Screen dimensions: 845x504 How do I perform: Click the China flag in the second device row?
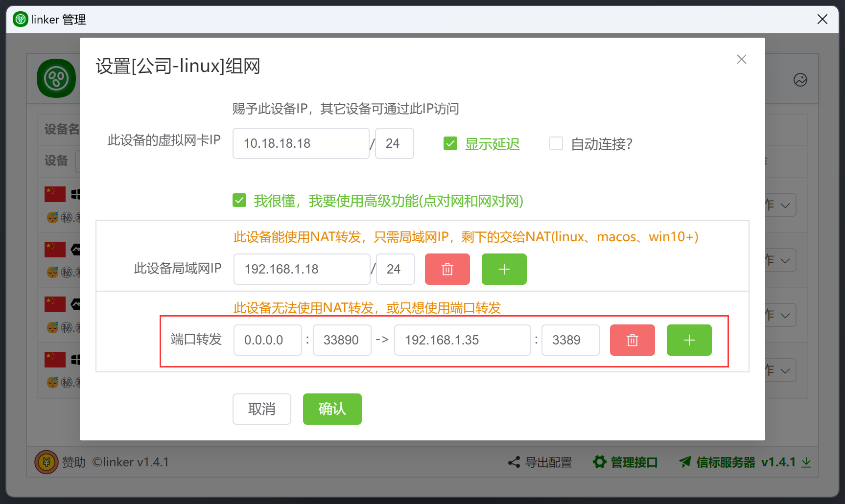(55, 250)
